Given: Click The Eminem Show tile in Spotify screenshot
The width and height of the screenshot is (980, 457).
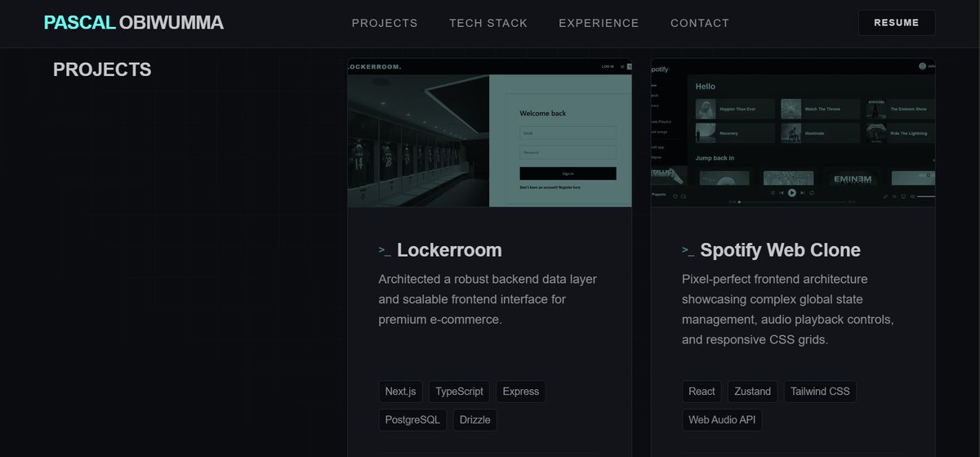Looking at the screenshot, I should (901, 109).
